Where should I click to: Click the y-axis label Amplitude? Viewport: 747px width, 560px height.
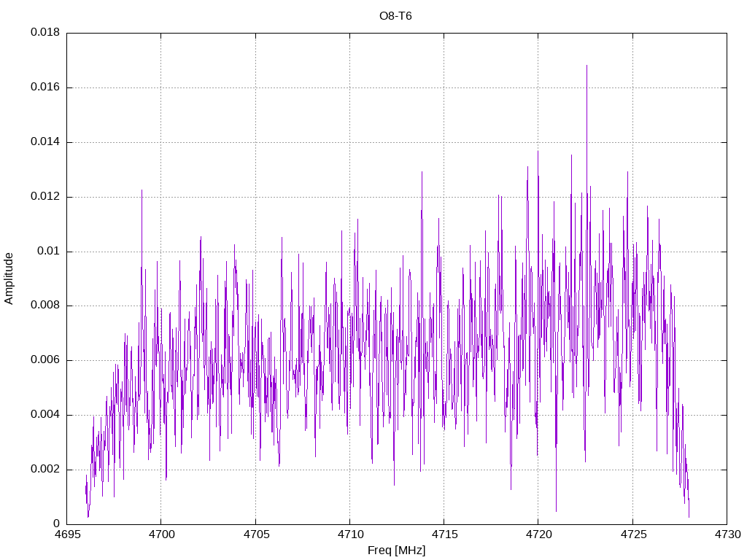pyautogui.click(x=9, y=279)
